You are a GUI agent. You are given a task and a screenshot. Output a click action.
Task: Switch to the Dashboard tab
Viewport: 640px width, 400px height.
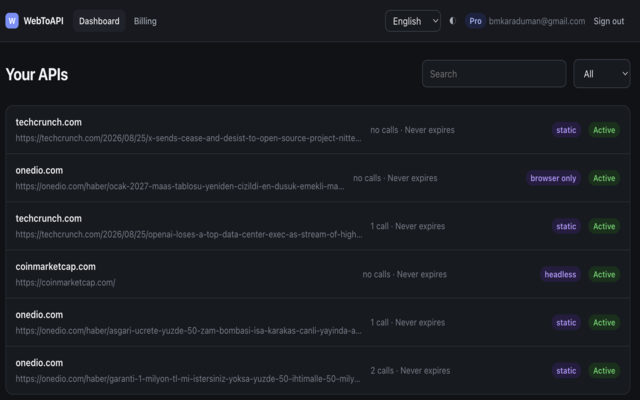[99, 21]
